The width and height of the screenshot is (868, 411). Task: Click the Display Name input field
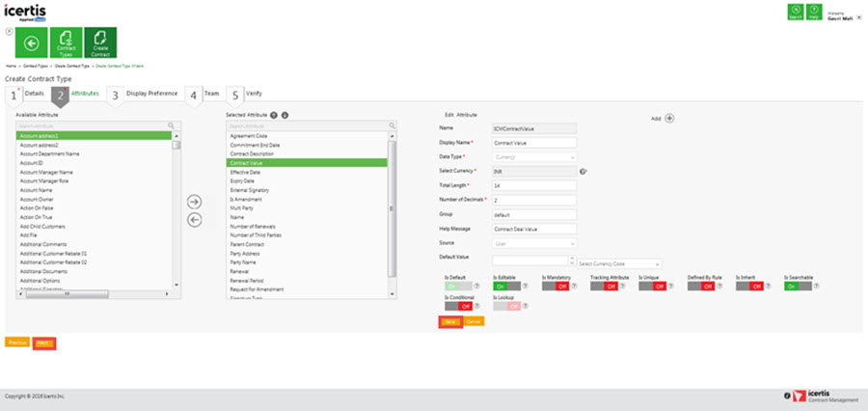[x=533, y=142]
